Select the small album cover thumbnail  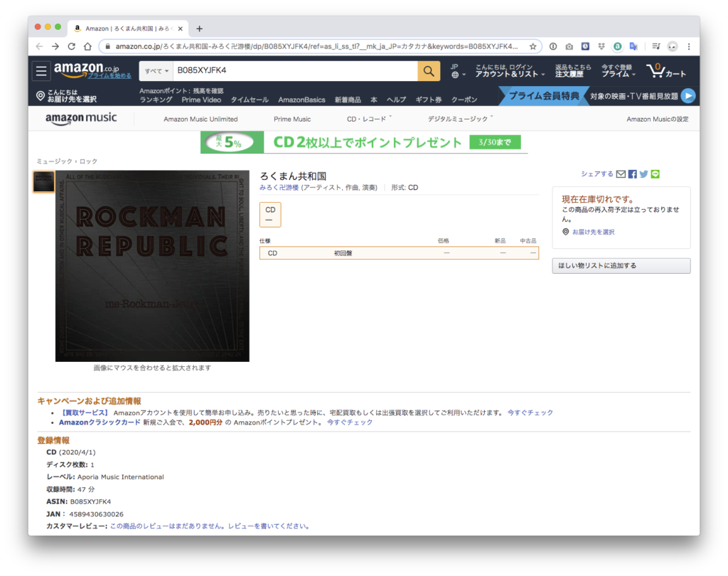point(44,181)
